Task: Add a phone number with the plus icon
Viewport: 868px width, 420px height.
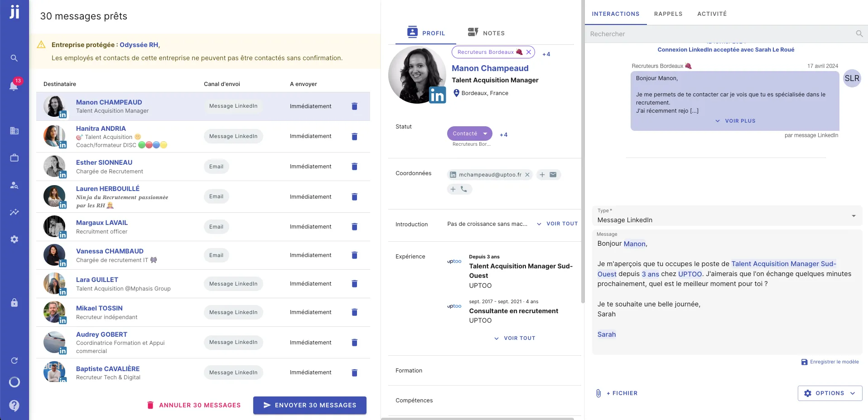Action: point(453,189)
